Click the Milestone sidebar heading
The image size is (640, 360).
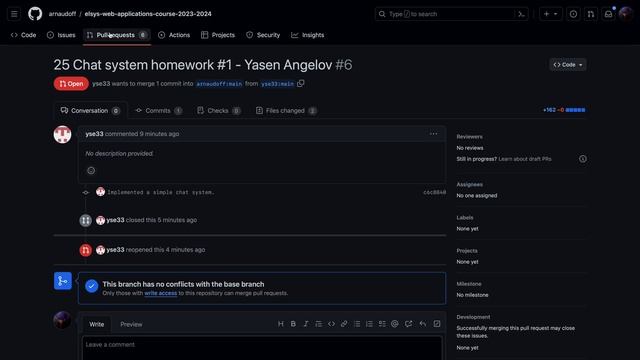click(x=469, y=284)
